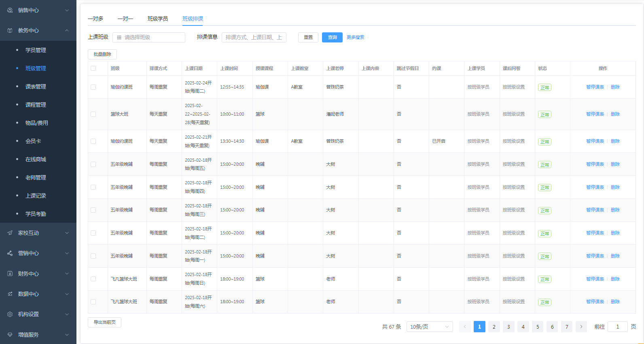Viewport: 644px width, 344px height.
Task: Expand the 增值服务 menu chevron
Action: [x=67, y=335]
